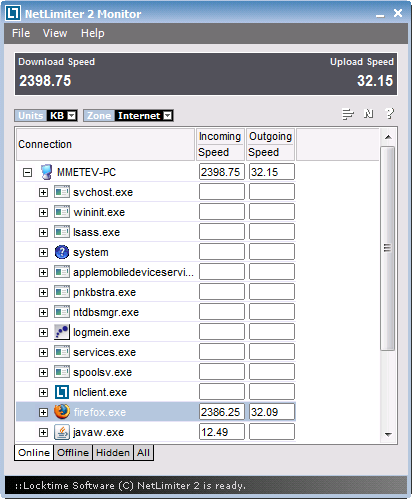The width and height of the screenshot is (412, 499).
Task: Expand the javaw.exe node
Action: click(43, 432)
